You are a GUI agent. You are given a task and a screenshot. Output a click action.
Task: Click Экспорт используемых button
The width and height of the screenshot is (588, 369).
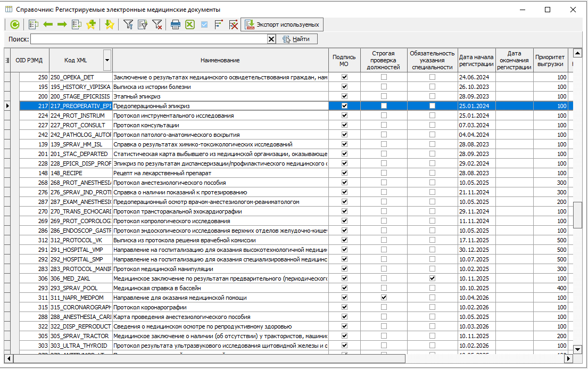[x=282, y=25]
